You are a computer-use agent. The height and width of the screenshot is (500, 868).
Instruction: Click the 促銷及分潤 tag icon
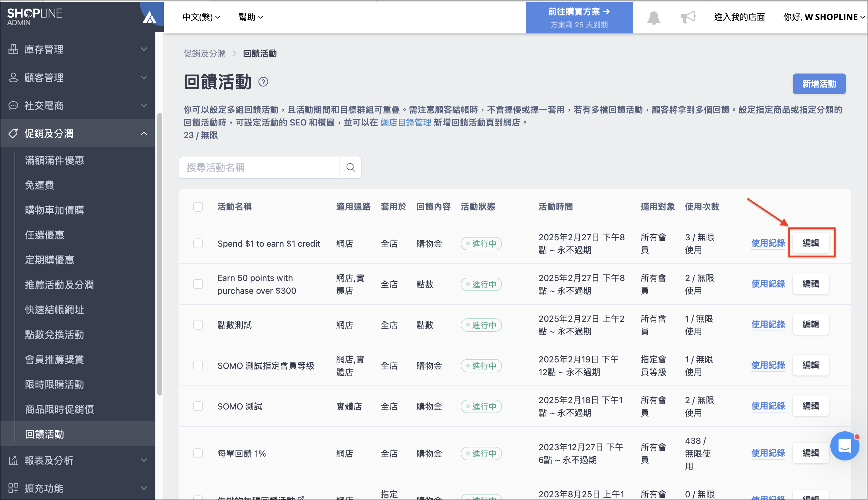click(x=13, y=133)
